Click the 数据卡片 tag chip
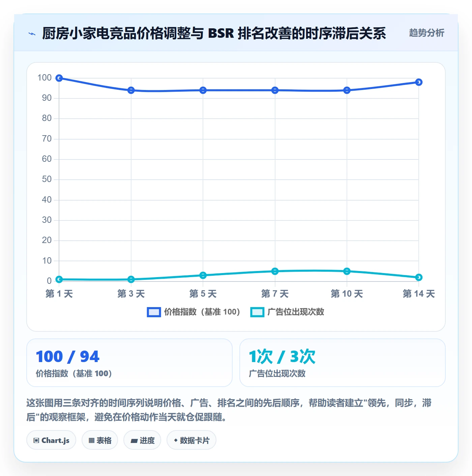This screenshot has height=476, width=472. click(x=191, y=440)
